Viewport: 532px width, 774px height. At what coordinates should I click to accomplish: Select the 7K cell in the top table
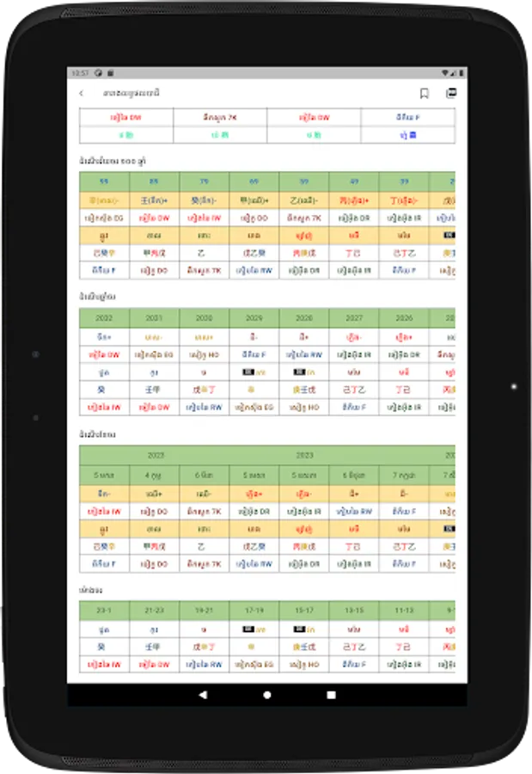(220, 118)
